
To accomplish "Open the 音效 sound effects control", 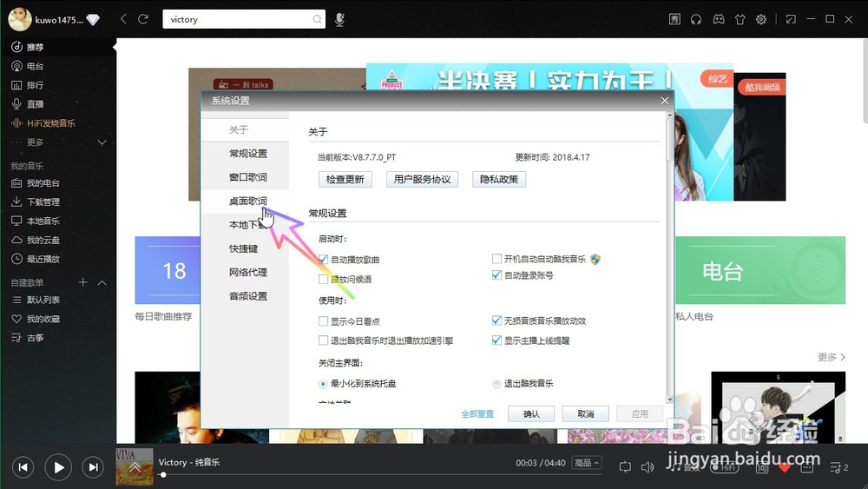I will pyautogui.click(x=684, y=467).
